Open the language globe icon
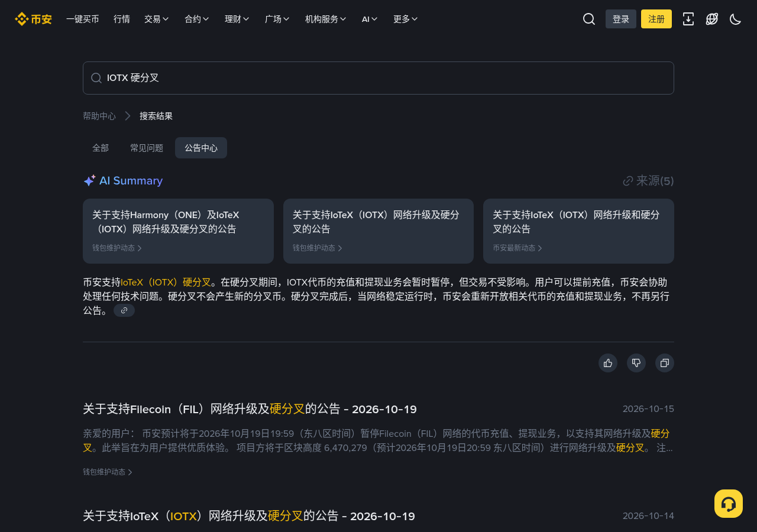The height and width of the screenshot is (532, 757). pyautogui.click(x=712, y=19)
